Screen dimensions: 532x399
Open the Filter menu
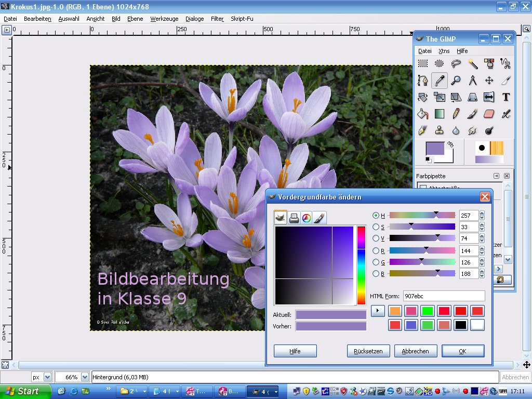[x=217, y=19]
